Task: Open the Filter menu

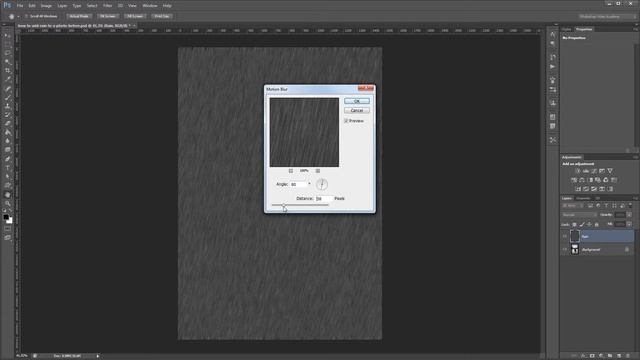Action: [x=107, y=6]
